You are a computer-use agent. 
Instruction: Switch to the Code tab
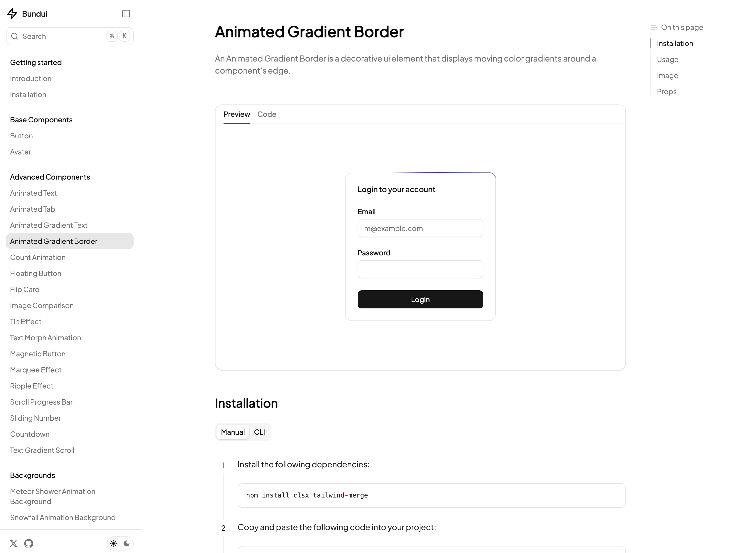(x=266, y=114)
